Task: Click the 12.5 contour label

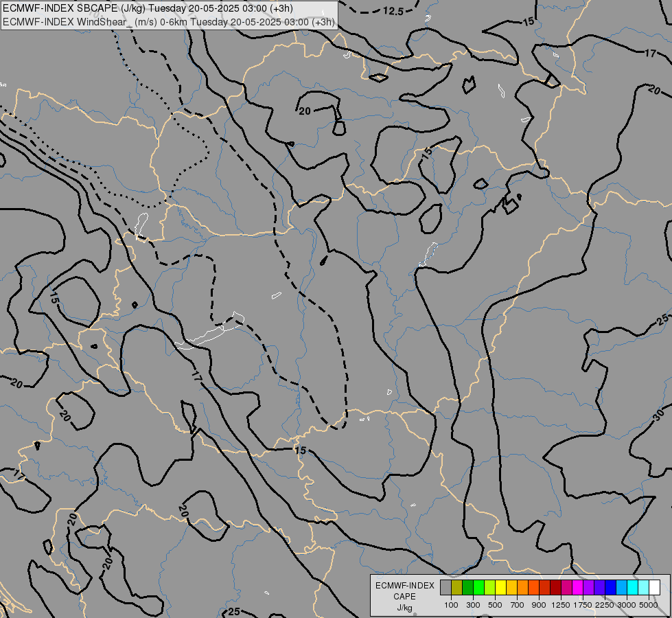Action: click(x=393, y=11)
